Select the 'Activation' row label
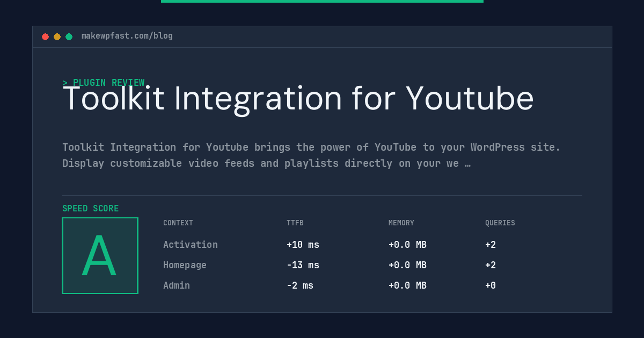 [191, 245]
